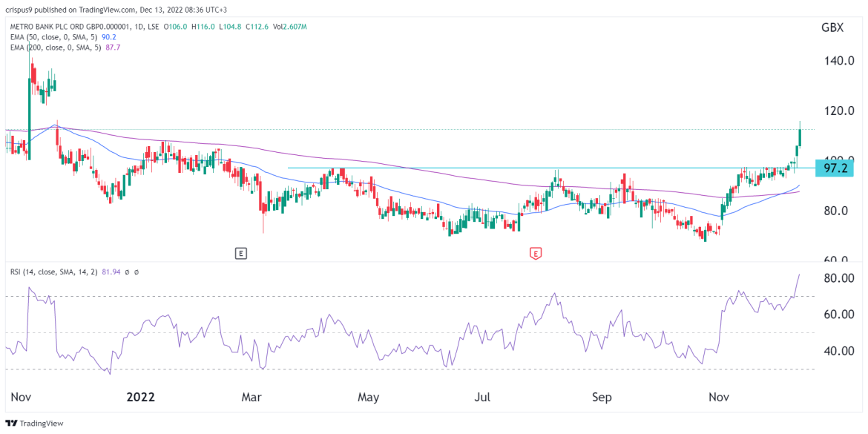The height and width of the screenshot is (434, 868).
Task: Click the 2022 label on time axis
Action: pos(140,397)
